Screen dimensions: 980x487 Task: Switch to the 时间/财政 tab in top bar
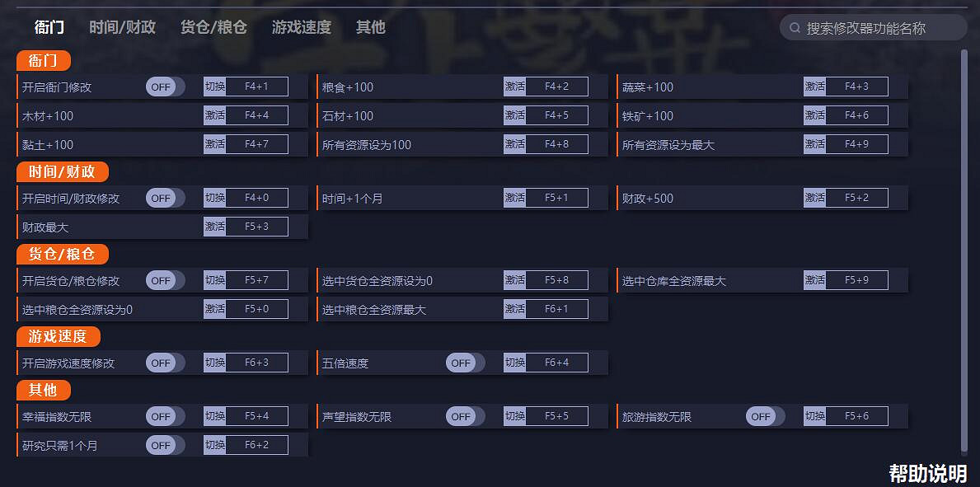[122, 27]
